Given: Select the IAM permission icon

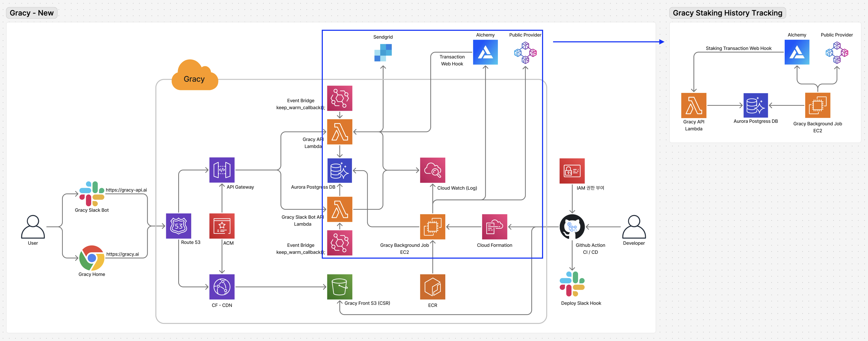Looking at the screenshot, I should [572, 171].
